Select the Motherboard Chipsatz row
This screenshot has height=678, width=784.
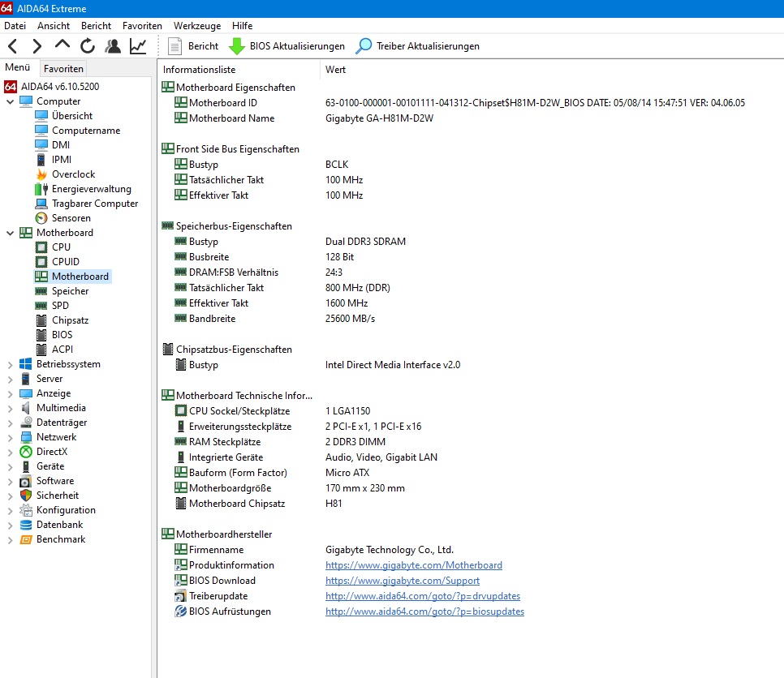[x=470, y=504]
